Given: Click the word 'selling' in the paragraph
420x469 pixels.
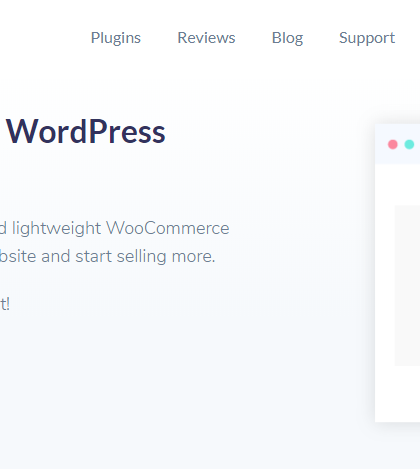Looking at the screenshot, I should coord(141,257).
